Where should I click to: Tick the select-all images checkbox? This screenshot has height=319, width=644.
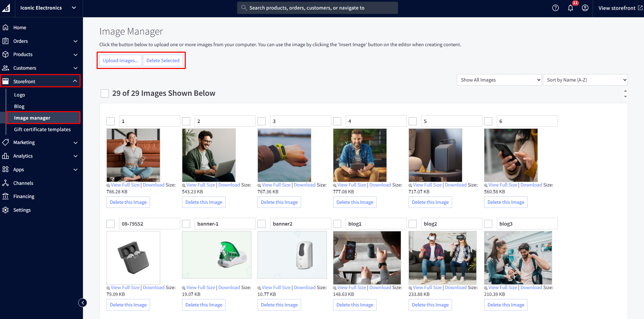(x=105, y=93)
